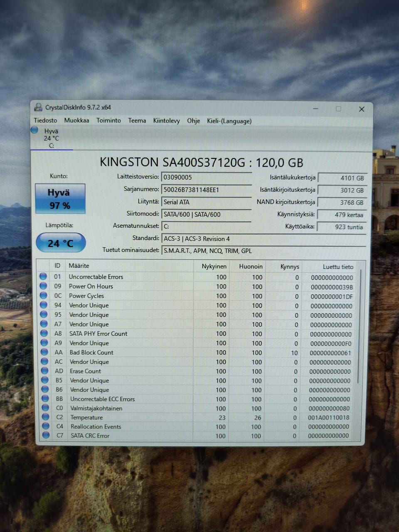Select the Erase Count attribute label
Image resolution: width=399 pixels, height=532 pixels.
[x=86, y=371]
